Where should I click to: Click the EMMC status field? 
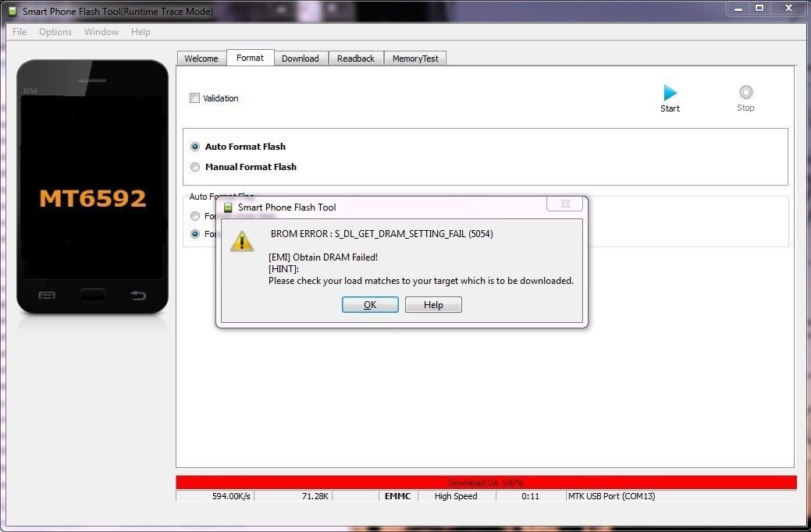[398, 496]
